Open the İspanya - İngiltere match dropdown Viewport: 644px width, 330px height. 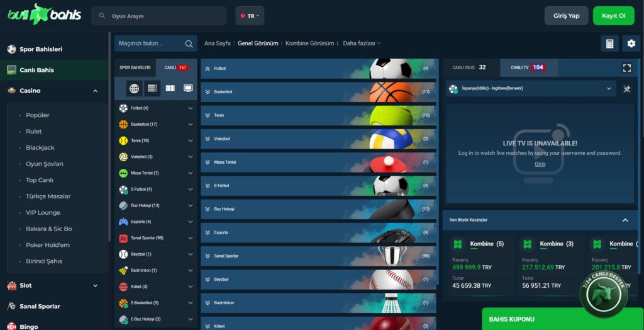[x=531, y=88]
